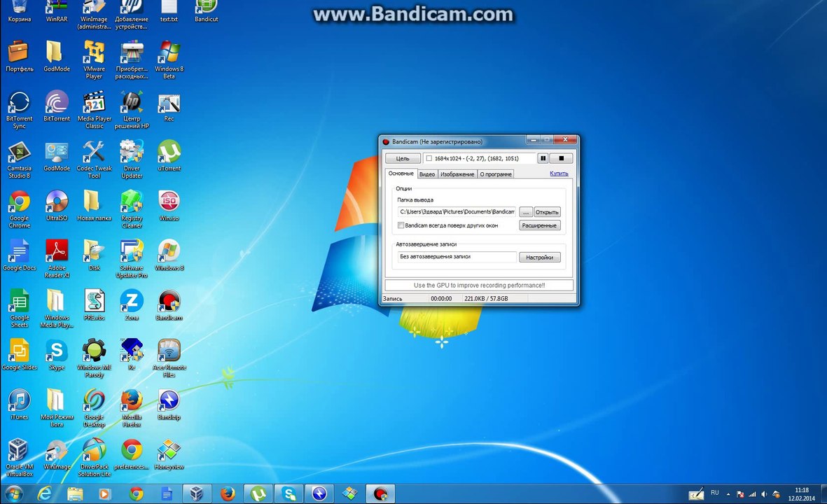Select the iTunes desktop icon
Image resolution: width=827 pixels, height=504 pixels.
click(19, 405)
